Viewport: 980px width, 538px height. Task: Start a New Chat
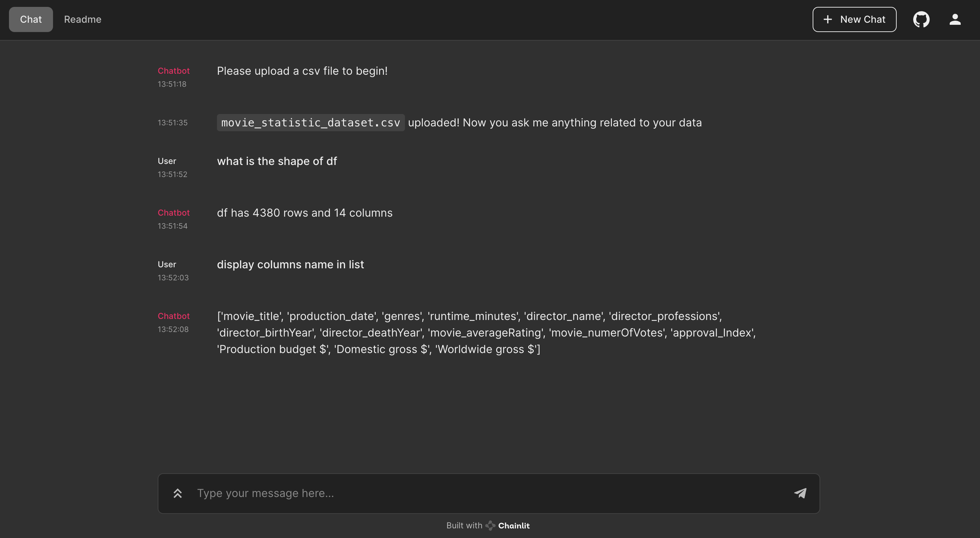click(x=854, y=19)
